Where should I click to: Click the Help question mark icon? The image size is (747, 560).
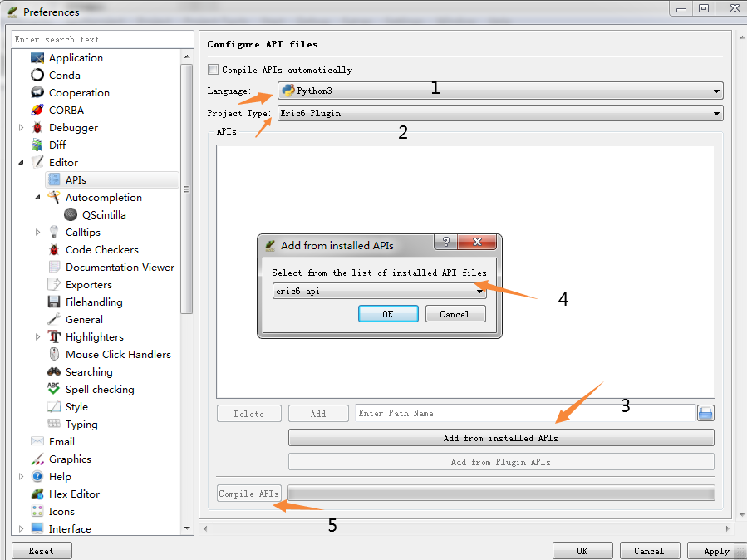37,476
